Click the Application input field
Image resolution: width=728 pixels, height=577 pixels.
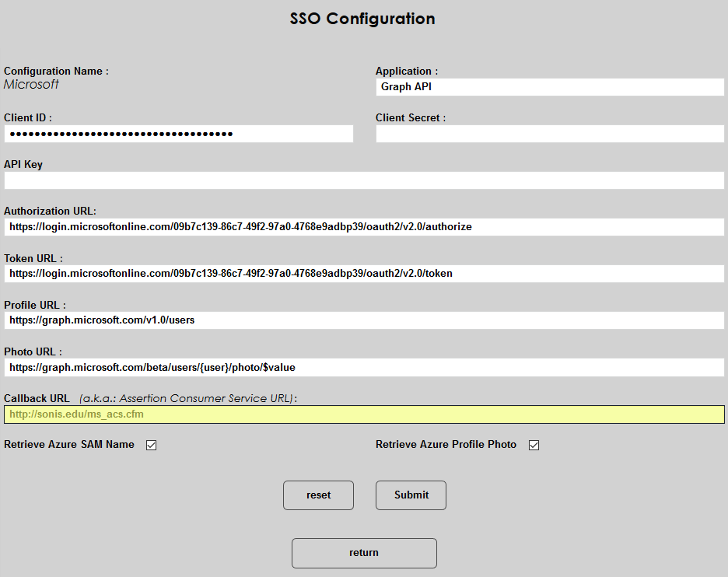[549, 87]
